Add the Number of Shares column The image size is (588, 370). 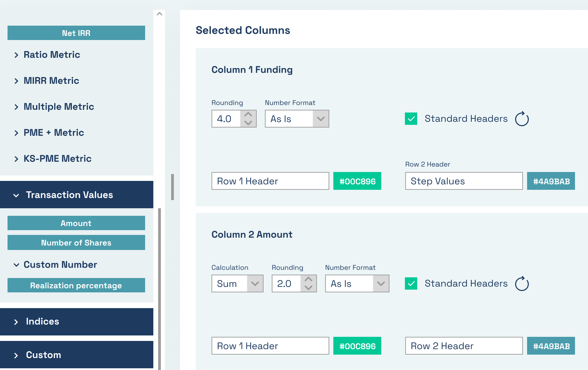tap(76, 242)
